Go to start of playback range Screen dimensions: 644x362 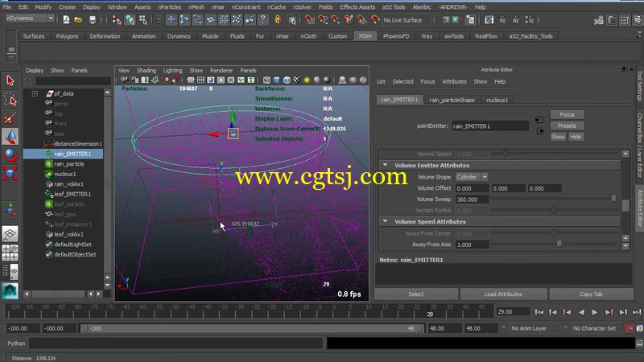click(539, 312)
